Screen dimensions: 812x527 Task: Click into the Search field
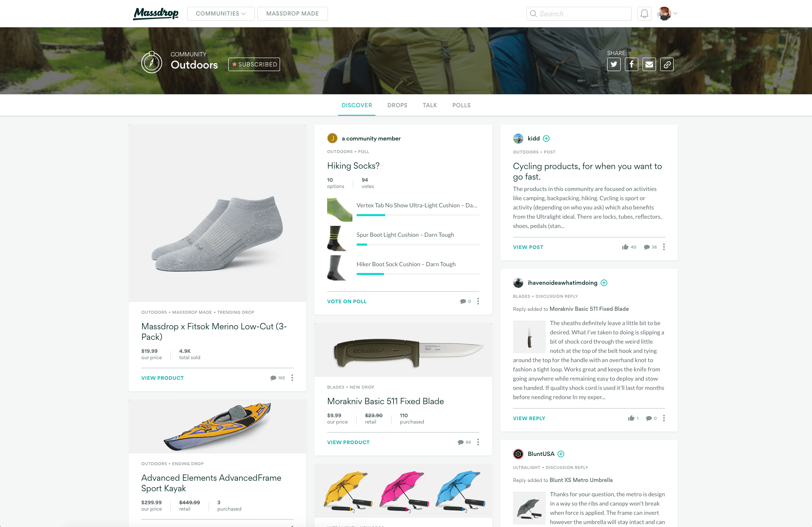point(579,13)
